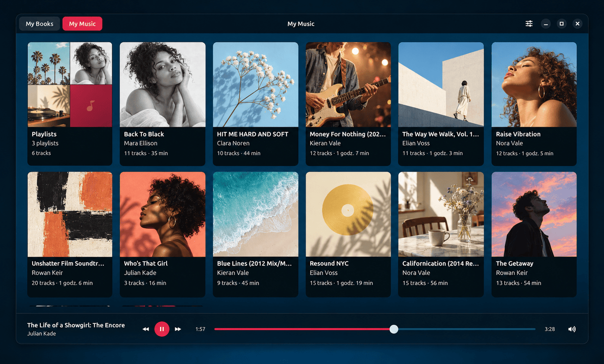Viewport: 604px width, 364px height.
Task: Click 'Julian Kade' under Who's That Girl
Action: 140,273
